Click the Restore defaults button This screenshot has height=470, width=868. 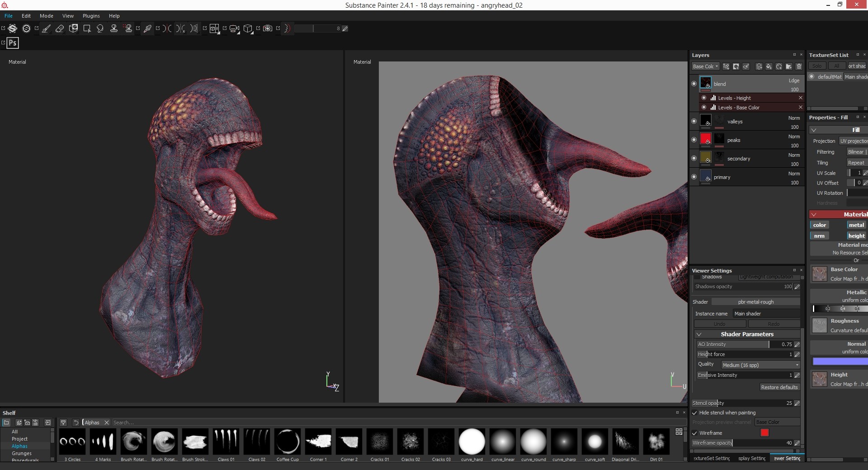[779, 387]
